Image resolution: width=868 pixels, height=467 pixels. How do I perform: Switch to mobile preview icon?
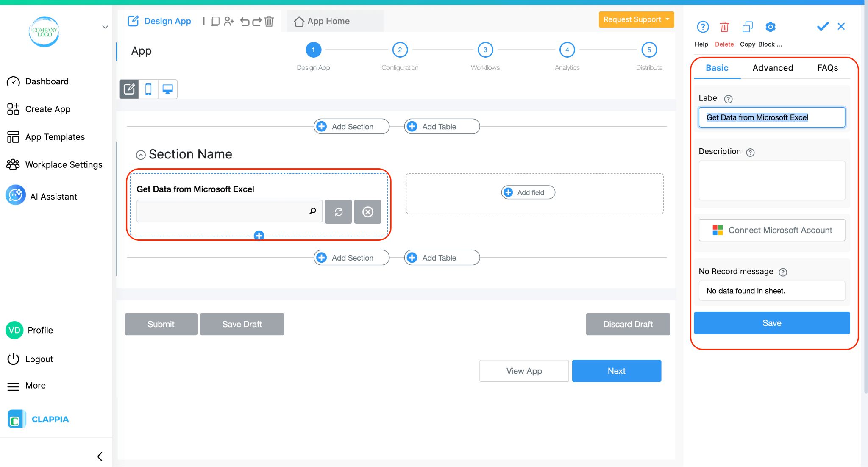(x=148, y=89)
